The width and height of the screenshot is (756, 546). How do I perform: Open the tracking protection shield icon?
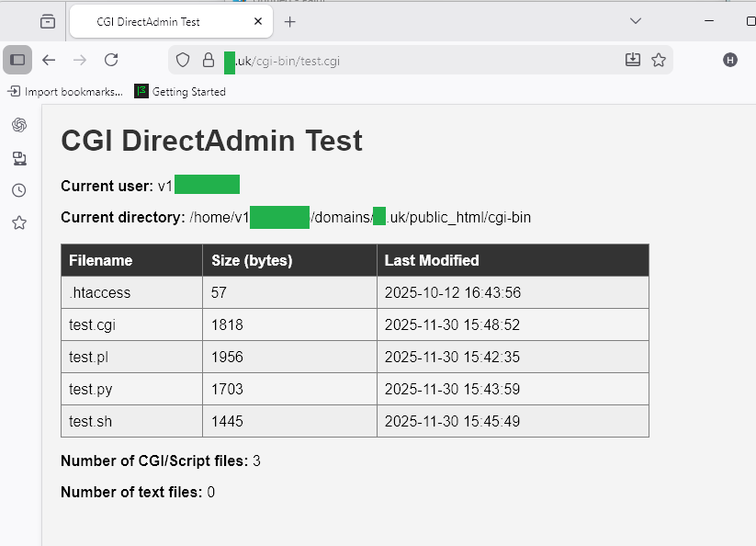coord(183,60)
